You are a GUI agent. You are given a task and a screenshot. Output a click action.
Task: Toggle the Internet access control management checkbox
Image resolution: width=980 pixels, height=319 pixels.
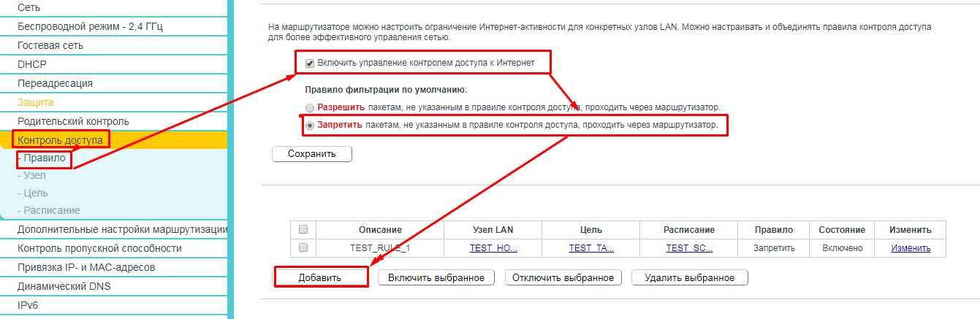tap(310, 64)
